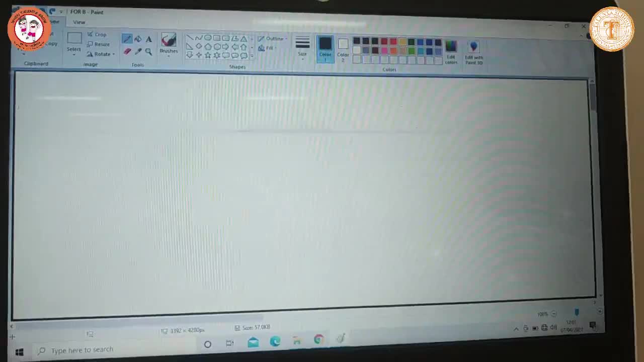Activate the Color 2 background button
The image size is (644, 362).
tap(343, 50)
